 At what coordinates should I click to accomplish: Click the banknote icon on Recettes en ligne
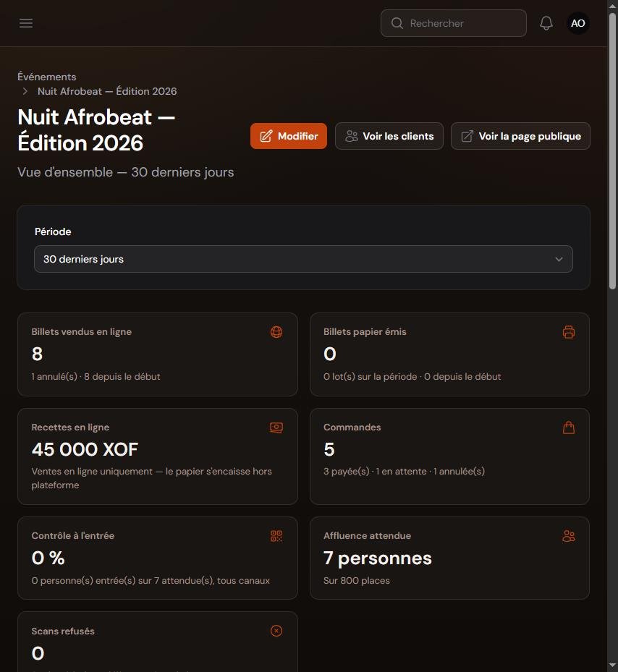[x=276, y=428]
